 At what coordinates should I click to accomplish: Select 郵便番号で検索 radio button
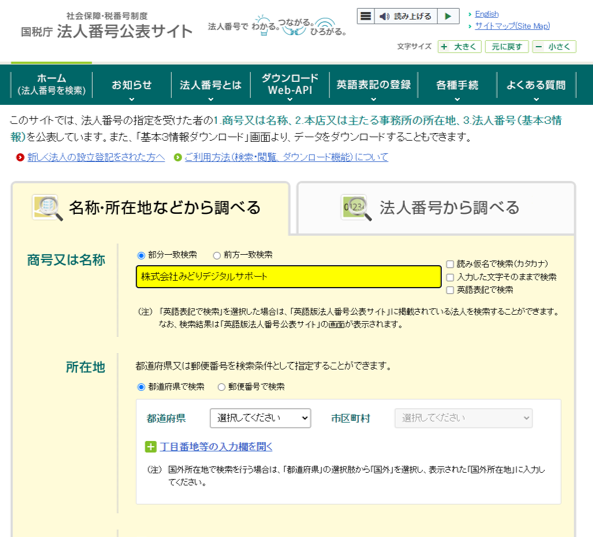point(222,387)
